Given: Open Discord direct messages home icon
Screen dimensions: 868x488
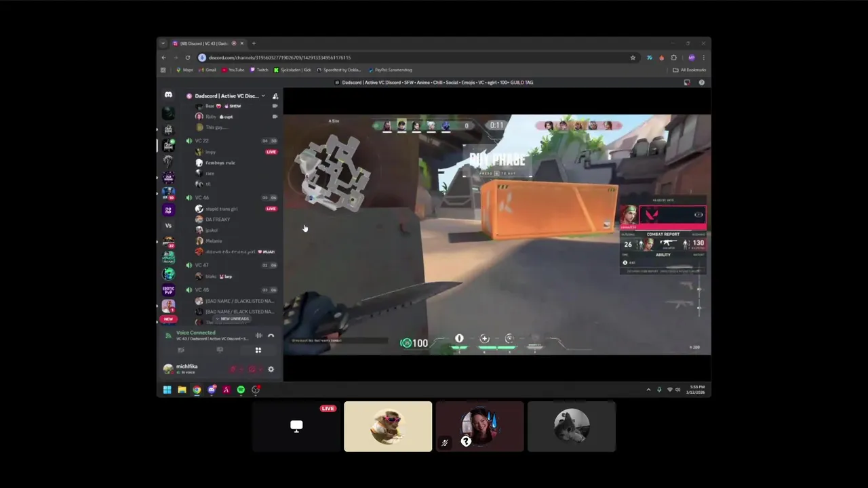Looking at the screenshot, I should click(x=168, y=95).
